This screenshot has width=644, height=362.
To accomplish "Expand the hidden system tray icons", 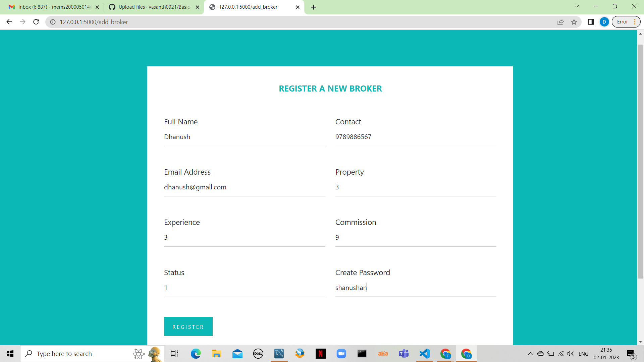I will 531,353.
